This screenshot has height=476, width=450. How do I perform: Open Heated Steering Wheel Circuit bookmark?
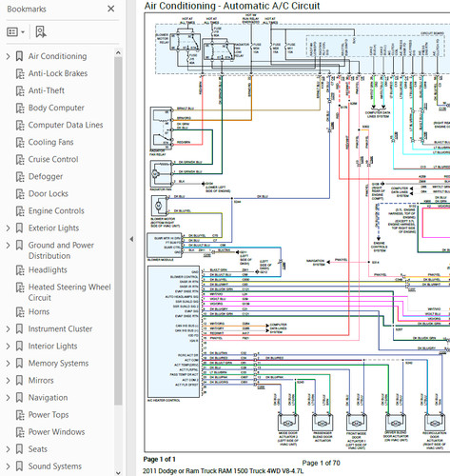69,292
